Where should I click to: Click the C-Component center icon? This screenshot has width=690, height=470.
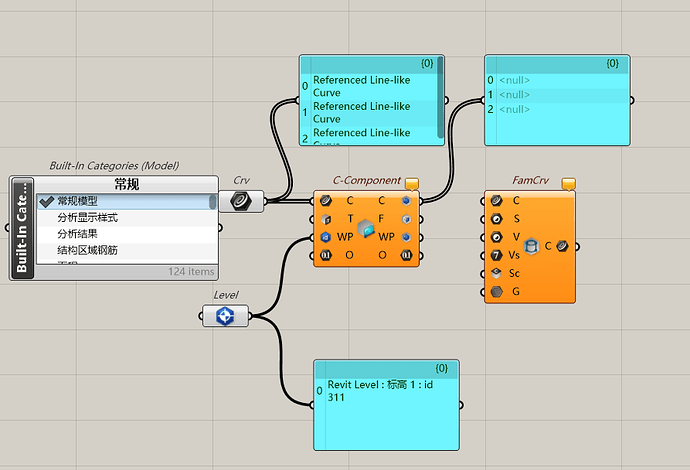click(366, 228)
